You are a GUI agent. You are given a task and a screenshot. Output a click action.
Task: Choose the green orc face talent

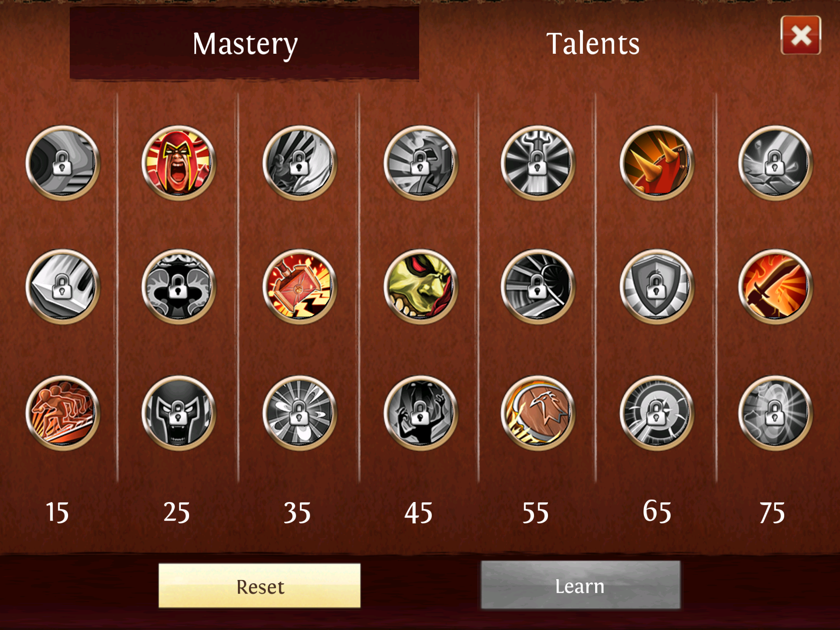pyautogui.click(x=421, y=287)
